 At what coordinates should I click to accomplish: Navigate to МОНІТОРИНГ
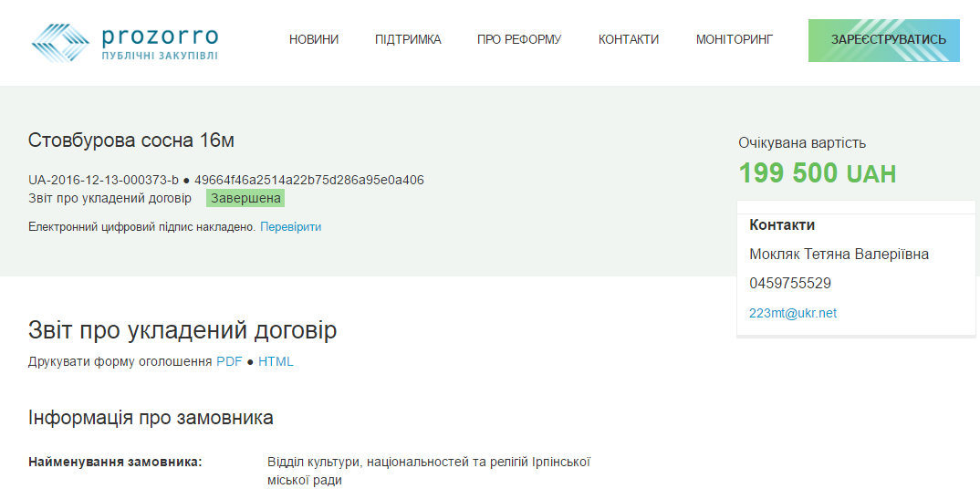click(x=734, y=39)
